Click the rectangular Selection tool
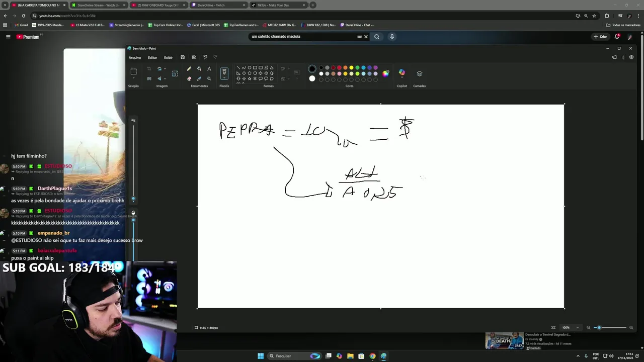The image size is (644, 362). click(133, 72)
